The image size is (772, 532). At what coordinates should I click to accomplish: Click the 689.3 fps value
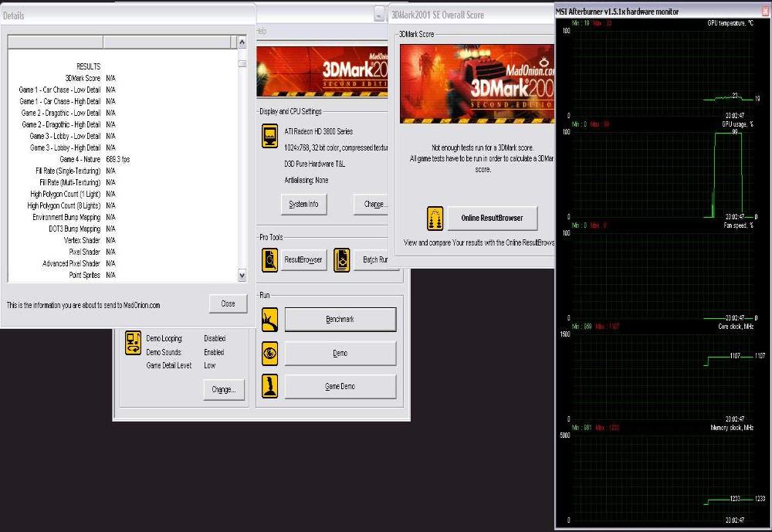(118, 159)
